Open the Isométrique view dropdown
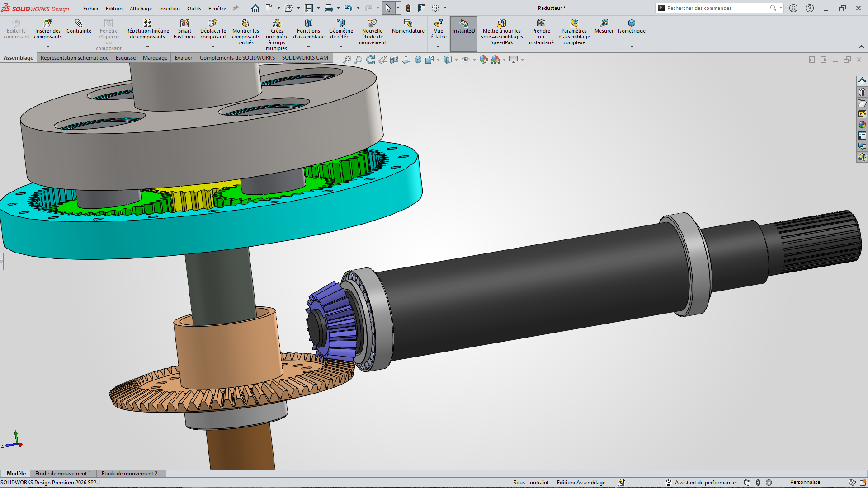Screen dimensions: 868x488 tap(632, 47)
